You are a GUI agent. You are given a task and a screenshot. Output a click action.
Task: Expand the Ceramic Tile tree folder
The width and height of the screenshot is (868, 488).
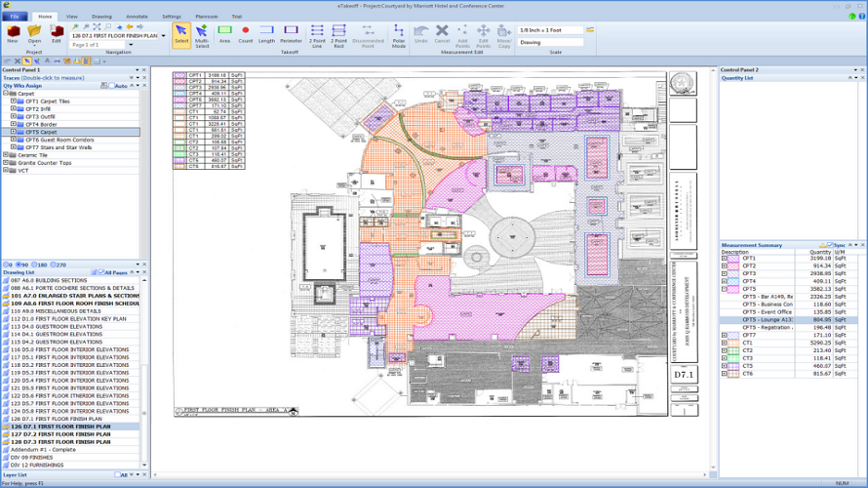pyautogui.click(x=6, y=155)
